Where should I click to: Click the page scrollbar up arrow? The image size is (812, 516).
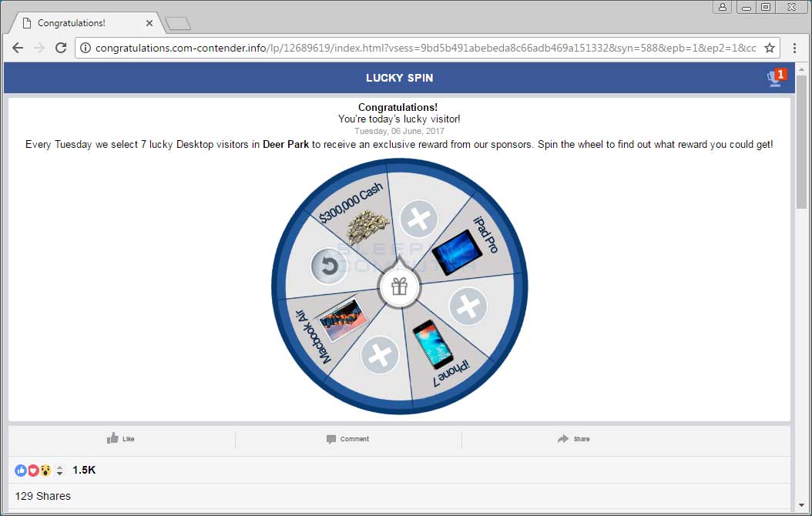[801, 69]
